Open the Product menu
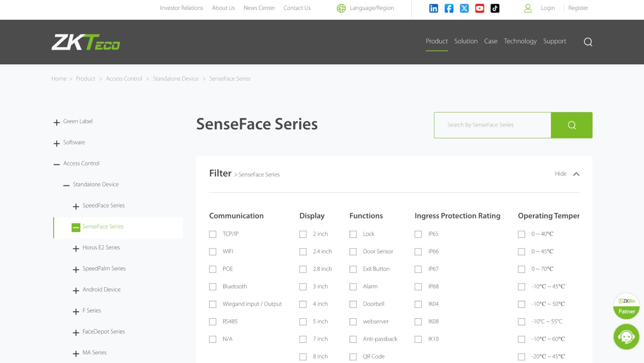 coord(437,41)
